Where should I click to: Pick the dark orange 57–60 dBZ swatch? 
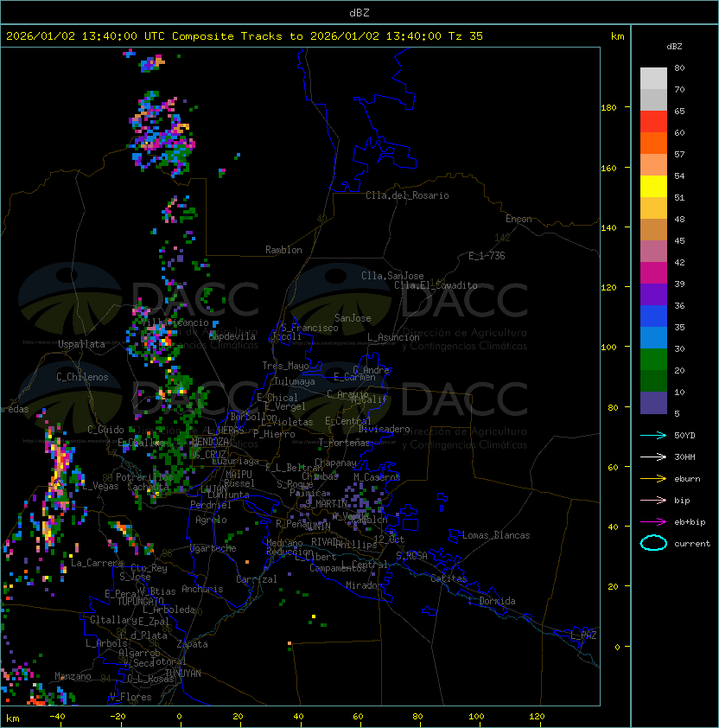(653, 143)
